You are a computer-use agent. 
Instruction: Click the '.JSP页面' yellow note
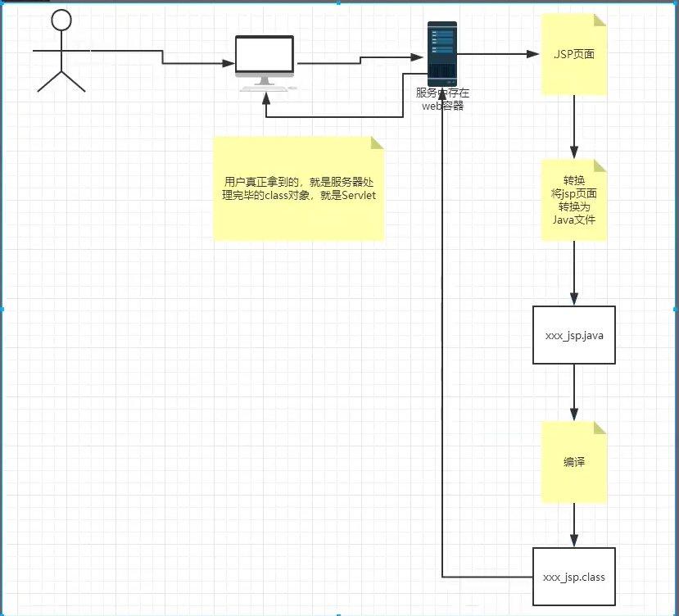click(574, 55)
